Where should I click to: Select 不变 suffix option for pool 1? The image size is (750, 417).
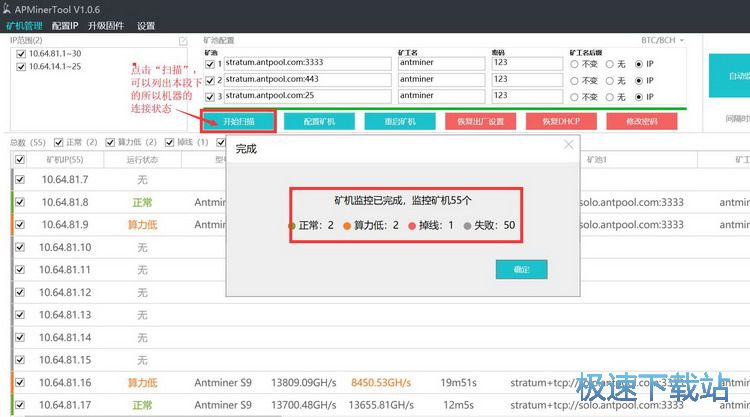tap(574, 64)
